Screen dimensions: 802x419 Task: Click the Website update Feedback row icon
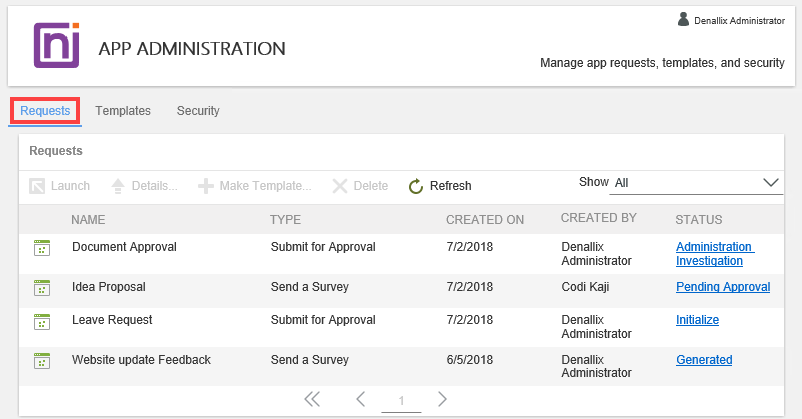point(41,361)
